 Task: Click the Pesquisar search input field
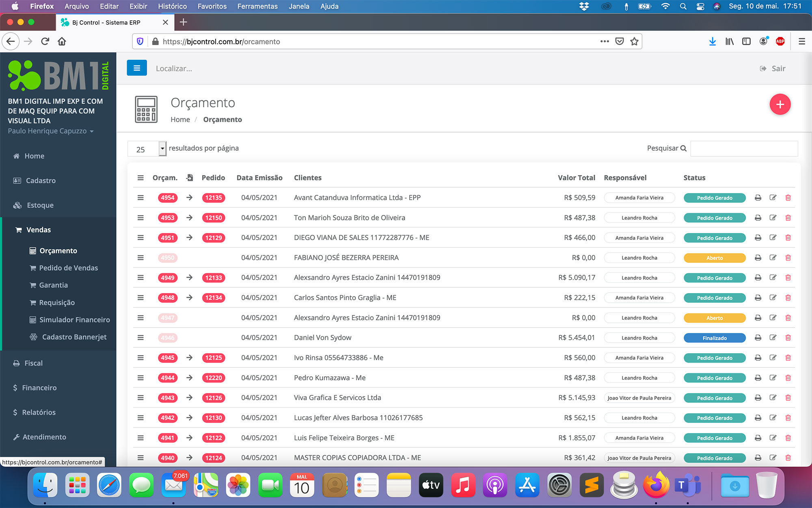pos(744,149)
